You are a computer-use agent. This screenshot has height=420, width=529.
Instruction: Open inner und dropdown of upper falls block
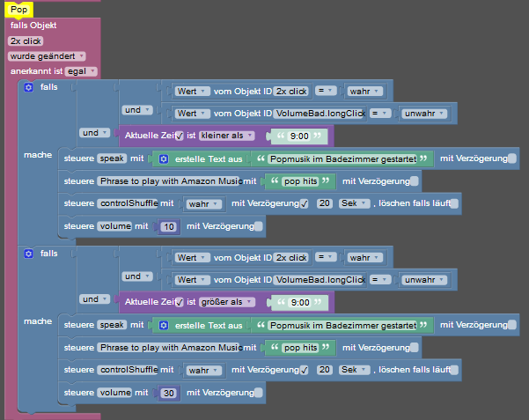coord(137,110)
